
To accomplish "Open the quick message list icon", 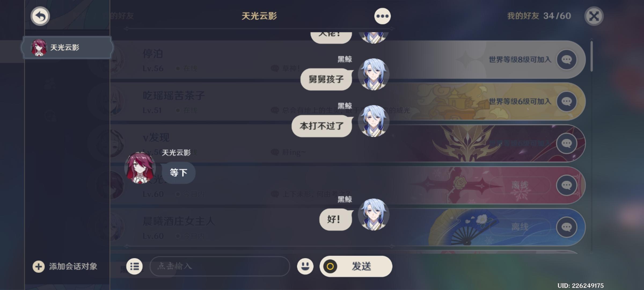I will tap(134, 266).
